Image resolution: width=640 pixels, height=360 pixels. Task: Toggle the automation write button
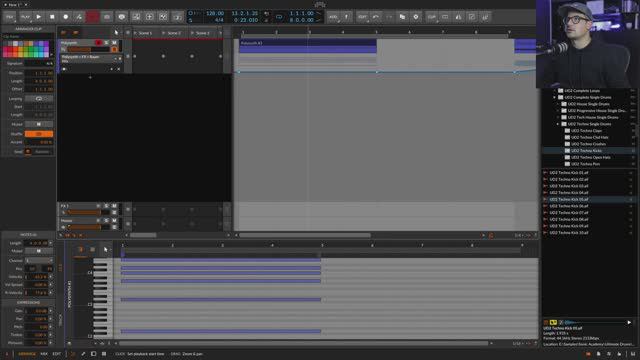click(x=79, y=17)
